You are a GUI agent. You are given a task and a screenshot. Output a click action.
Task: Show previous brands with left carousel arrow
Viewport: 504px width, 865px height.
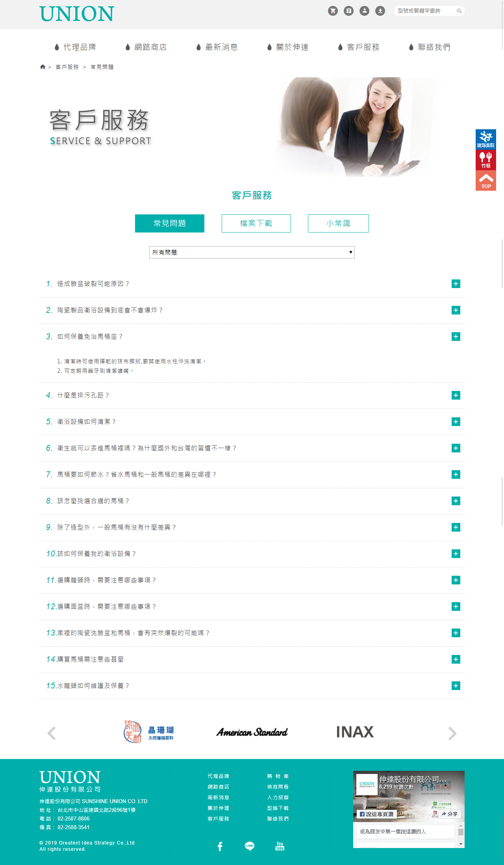pos(52,733)
